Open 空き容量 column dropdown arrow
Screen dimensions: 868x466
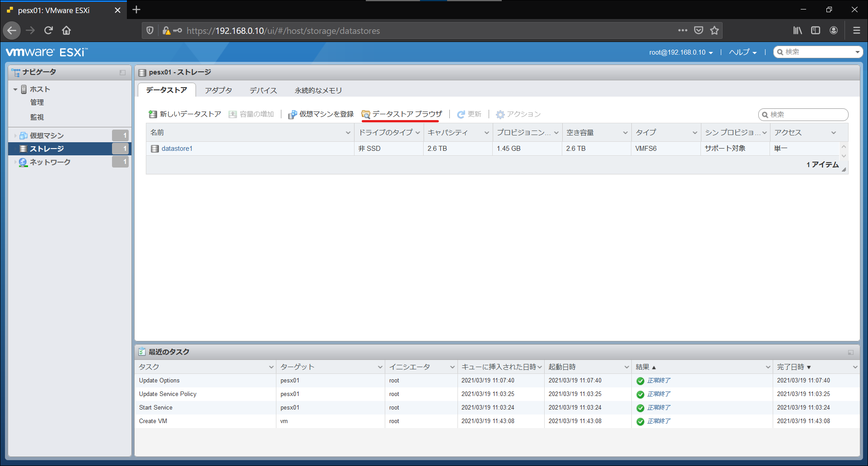pos(625,133)
